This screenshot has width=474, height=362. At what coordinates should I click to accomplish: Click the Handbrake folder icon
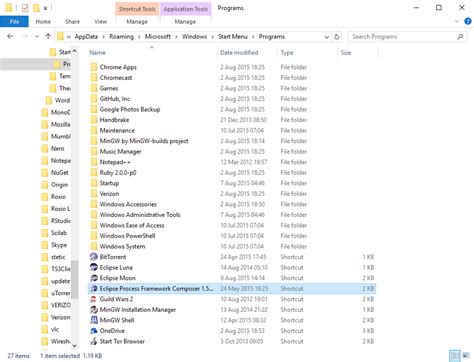point(94,120)
